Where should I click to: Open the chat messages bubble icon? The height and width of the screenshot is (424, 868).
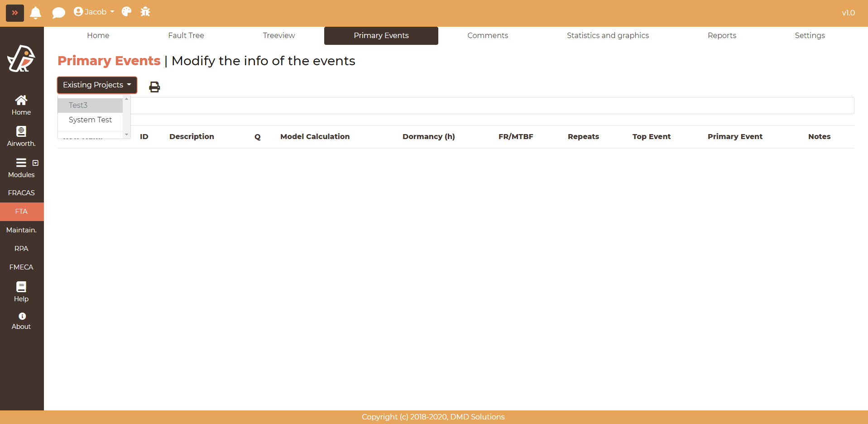coord(58,13)
